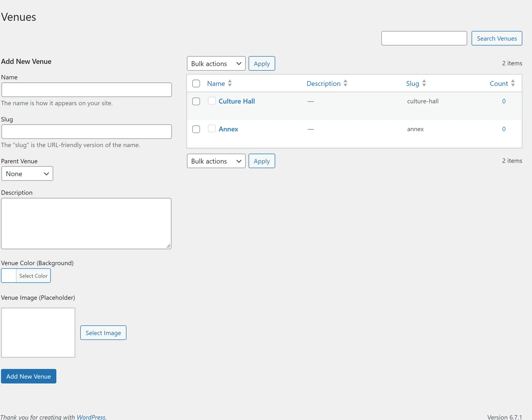Focus the venue Name input field

click(87, 90)
